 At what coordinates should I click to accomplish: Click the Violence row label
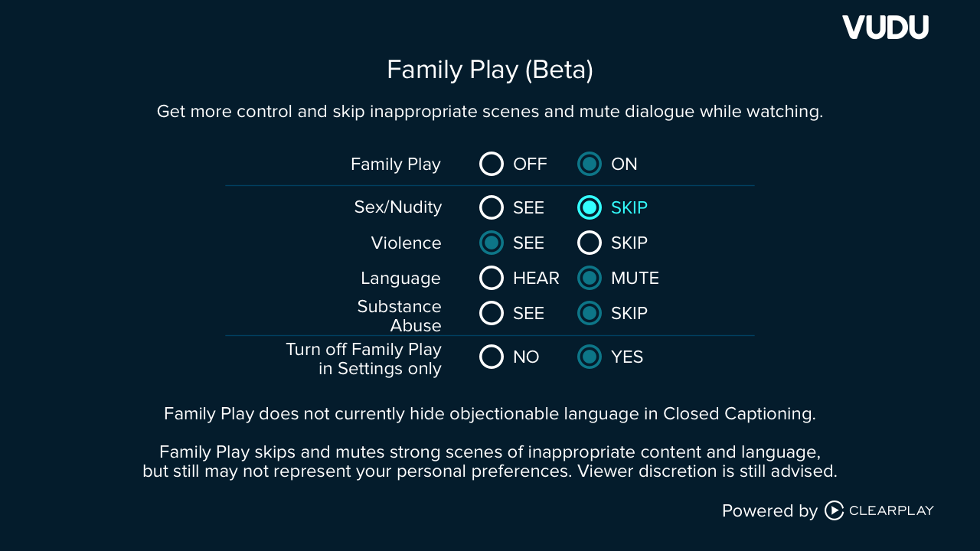pyautogui.click(x=406, y=243)
